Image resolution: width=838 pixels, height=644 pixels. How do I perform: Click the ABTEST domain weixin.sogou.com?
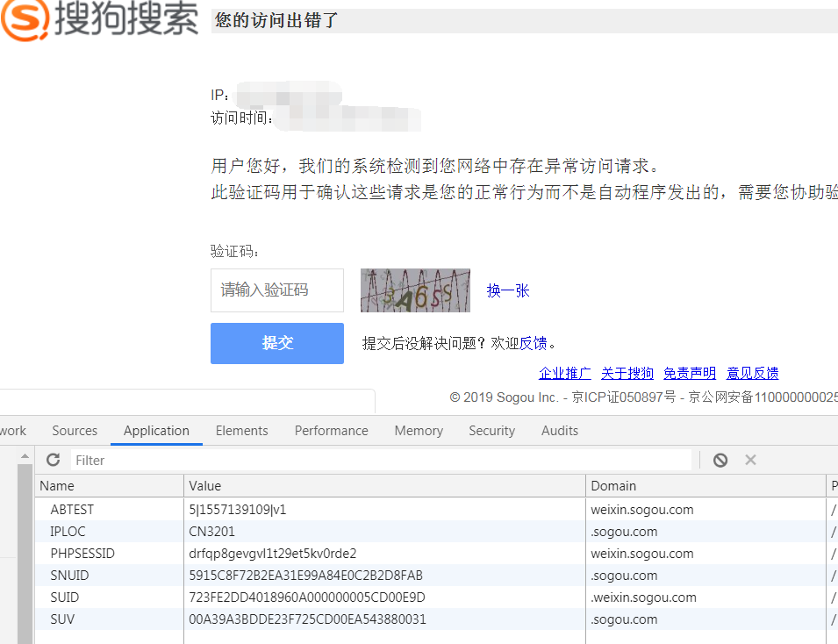[x=641, y=510]
